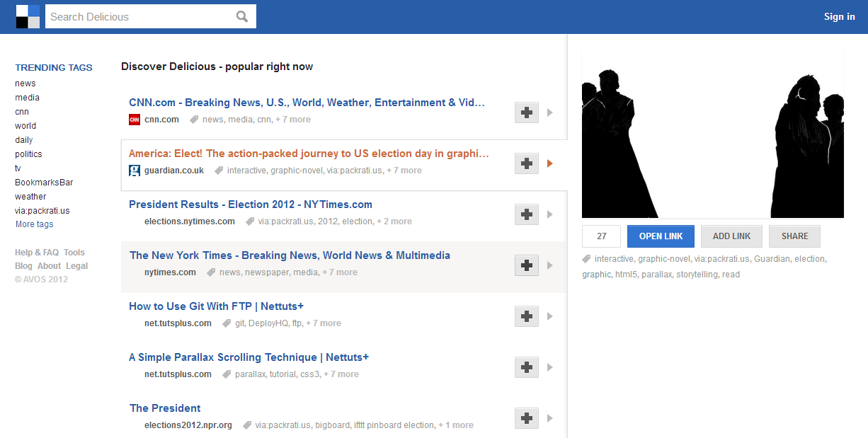Add Simple Parallax Scrolling link with plus
868x438 pixels.
pos(526,367)
